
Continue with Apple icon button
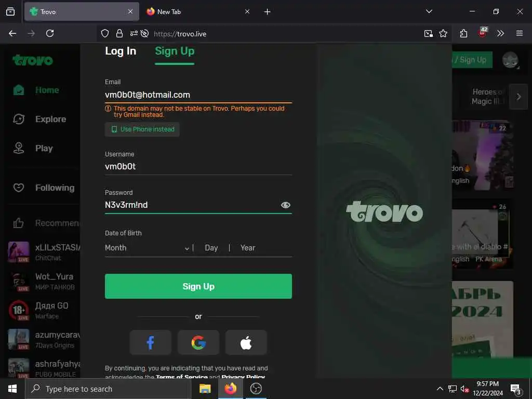pos(246,343)
